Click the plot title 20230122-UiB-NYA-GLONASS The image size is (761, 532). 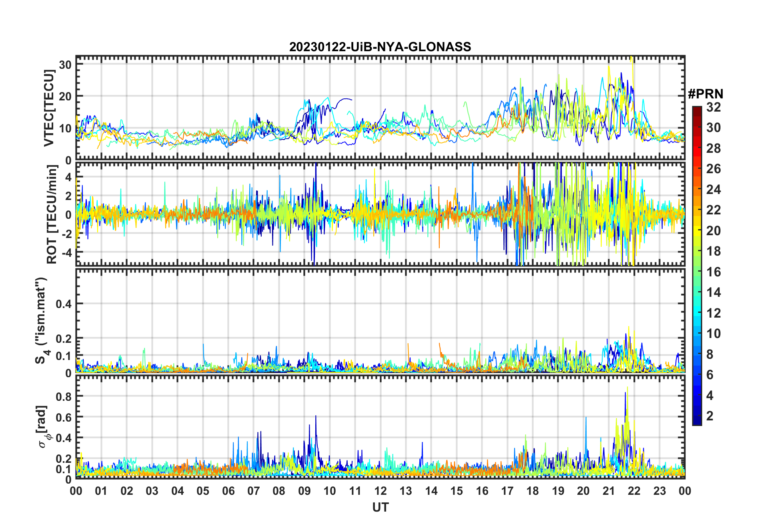click(x=380, y=47)
